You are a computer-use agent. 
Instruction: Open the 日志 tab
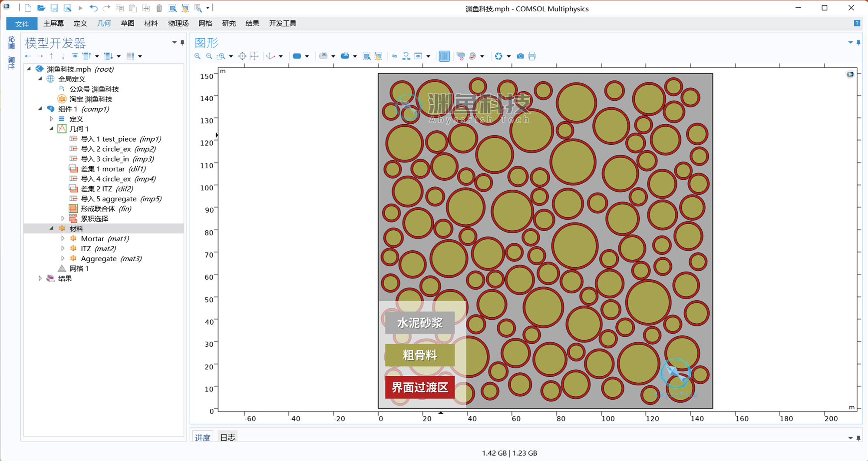(x=228, y=437)
